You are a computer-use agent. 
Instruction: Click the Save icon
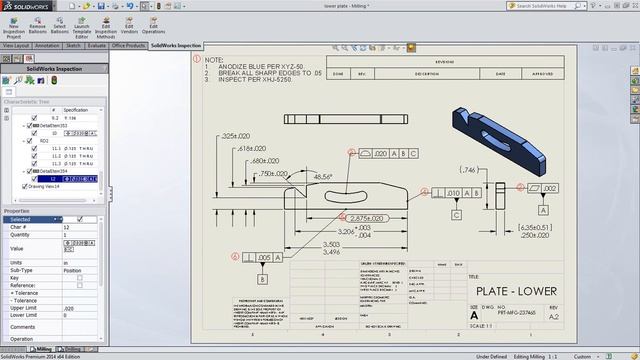coord(101,6)
